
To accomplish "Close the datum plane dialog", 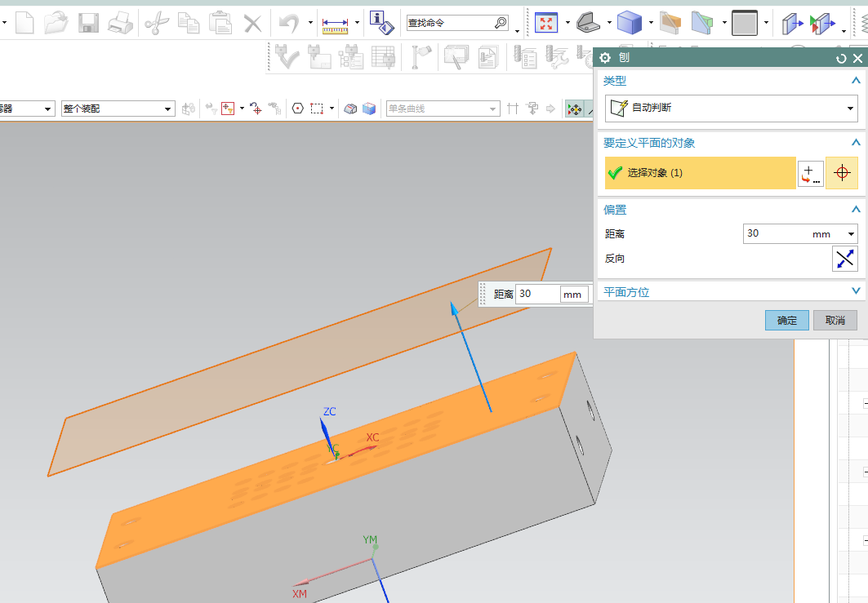I will 857,58.
